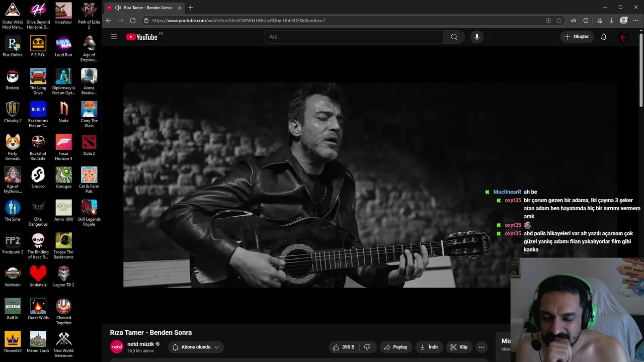Select the Buckshot Roulette desktop icon
This screenshot has width=644, height=362.
coord(38,147)
